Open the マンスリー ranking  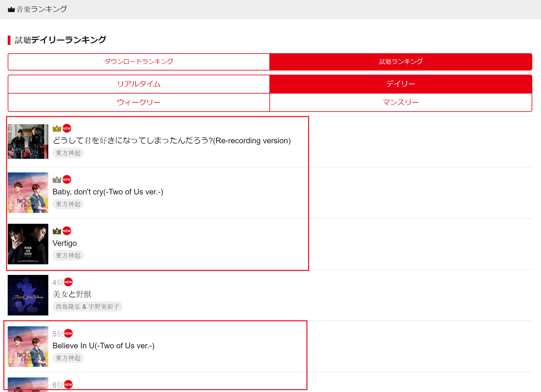point(400,103)
